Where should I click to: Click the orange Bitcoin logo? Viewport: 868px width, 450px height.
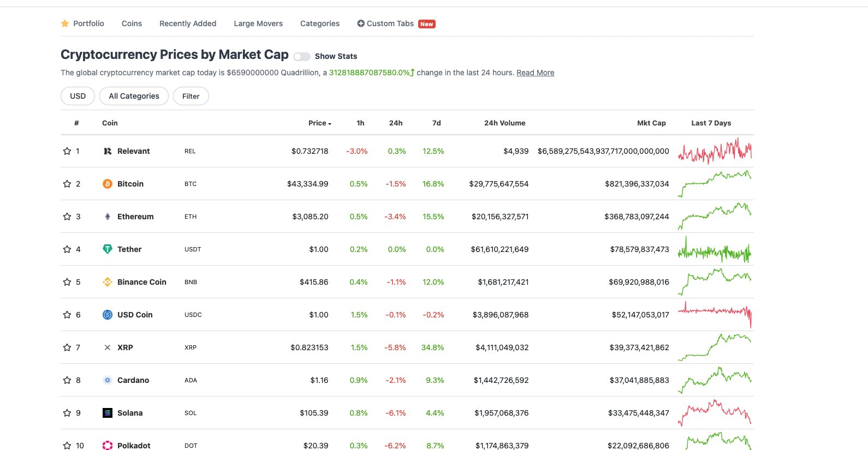click(x=108, y=184)
